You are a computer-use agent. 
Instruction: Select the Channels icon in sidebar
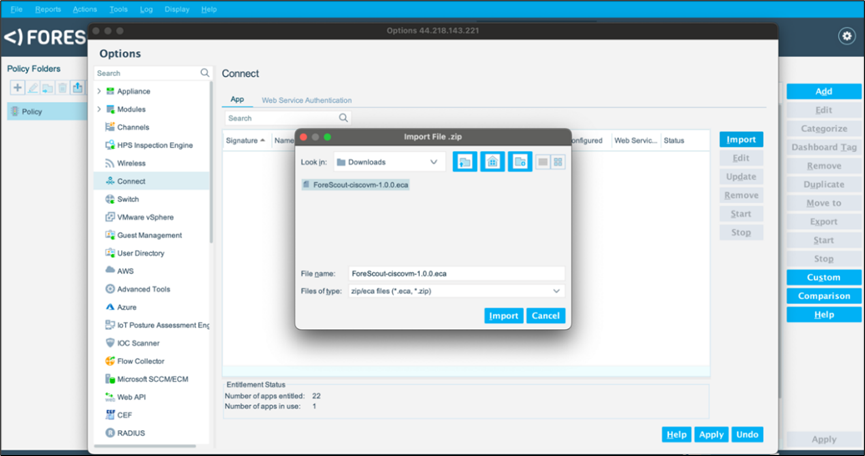(110, 127)
